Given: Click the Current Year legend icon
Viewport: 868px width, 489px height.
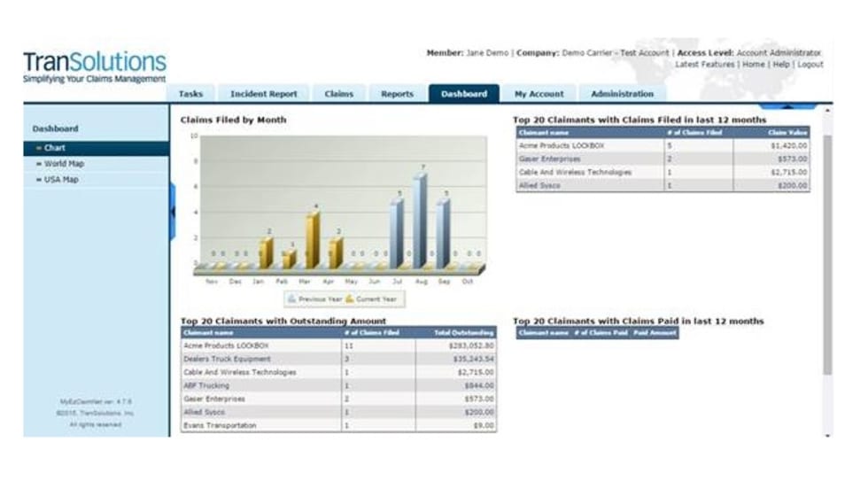Looking at the screenshot, I should (x=350, y=299).
